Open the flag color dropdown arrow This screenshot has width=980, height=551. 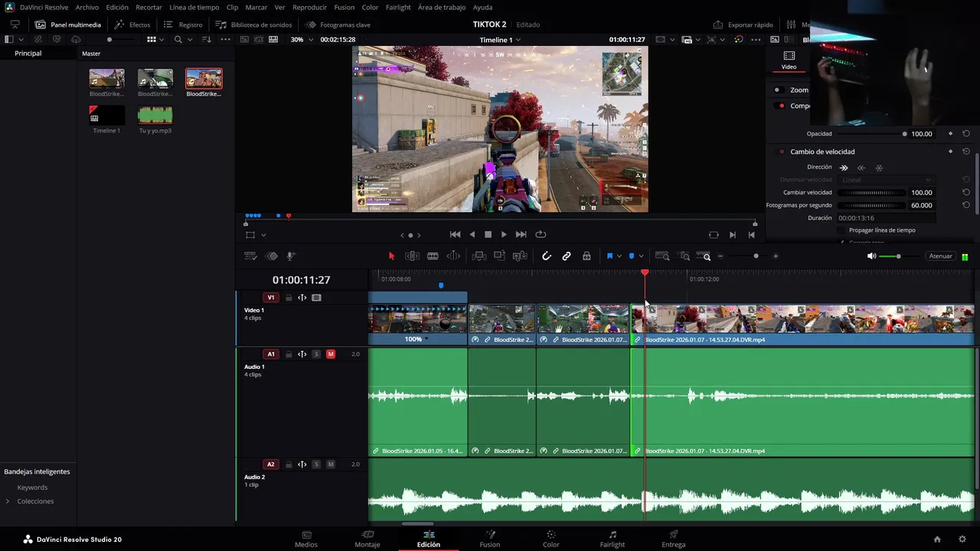tap(619, 256)
